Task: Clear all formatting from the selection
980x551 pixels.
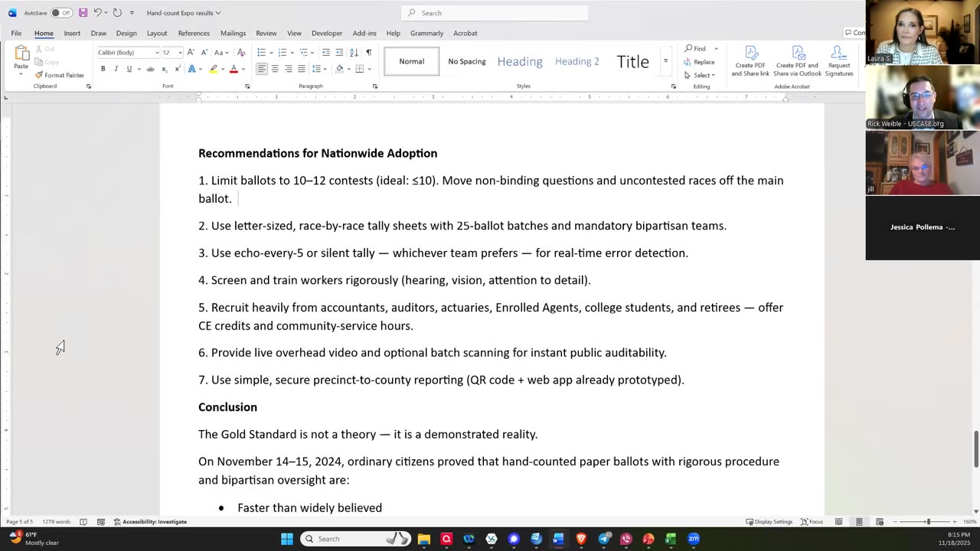Action: click(241, 52)
